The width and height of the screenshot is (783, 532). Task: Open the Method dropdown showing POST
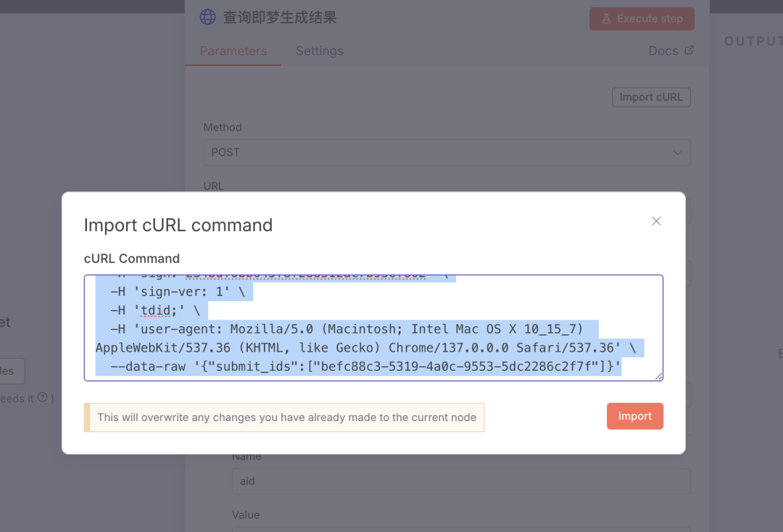(x=447, y=152)
